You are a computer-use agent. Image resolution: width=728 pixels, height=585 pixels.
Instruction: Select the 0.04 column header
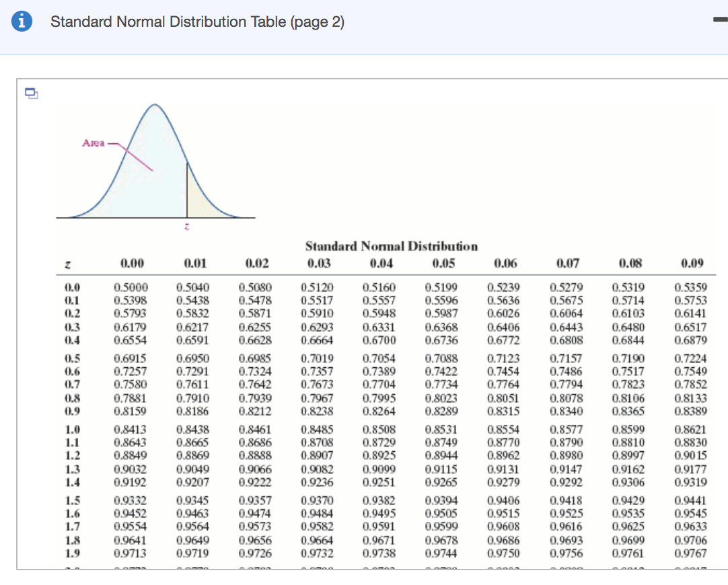pos(381,264)
